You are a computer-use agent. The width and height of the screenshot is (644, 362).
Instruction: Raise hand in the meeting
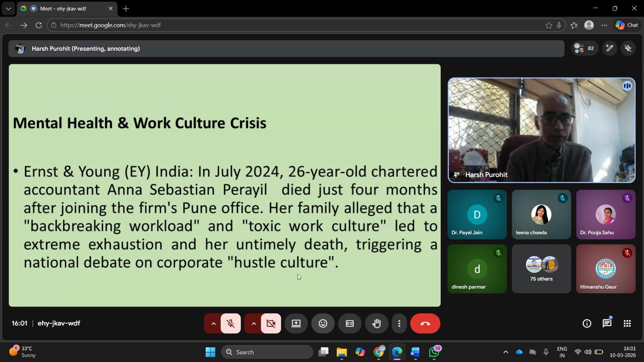pyautogui.click(x=376, y=323)
